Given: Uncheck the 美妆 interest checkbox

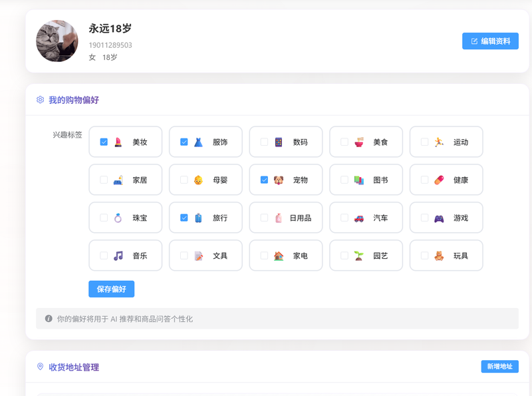Looking at the screenshot, I should tap(104, 142).
